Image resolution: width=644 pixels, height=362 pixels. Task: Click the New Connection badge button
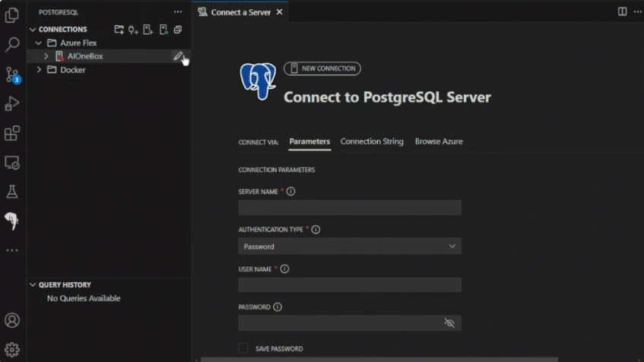322,68
